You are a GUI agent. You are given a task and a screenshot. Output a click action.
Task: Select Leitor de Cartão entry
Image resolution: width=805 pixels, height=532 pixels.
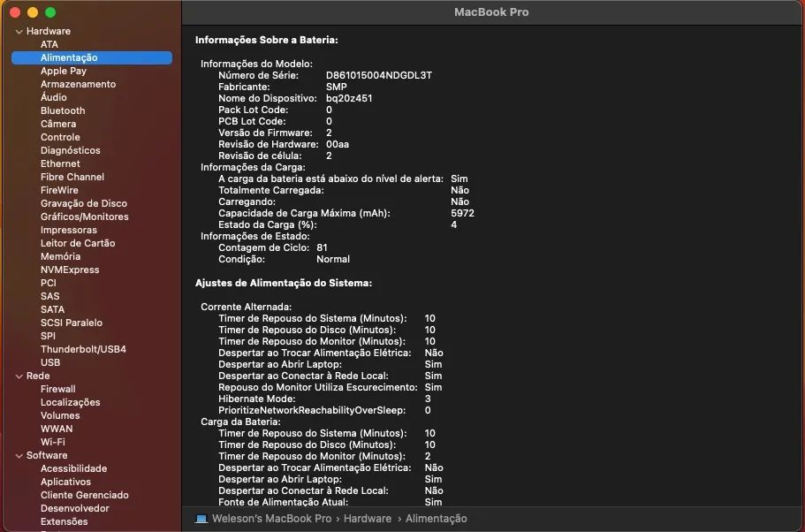(x=78, y=243)
